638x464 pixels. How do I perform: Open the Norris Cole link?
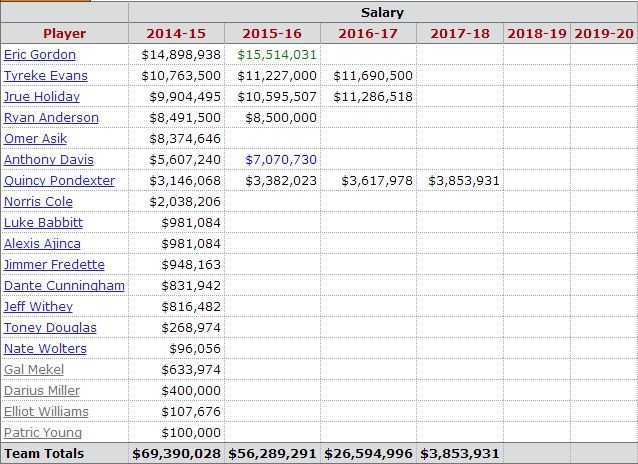tap(38, 201)
